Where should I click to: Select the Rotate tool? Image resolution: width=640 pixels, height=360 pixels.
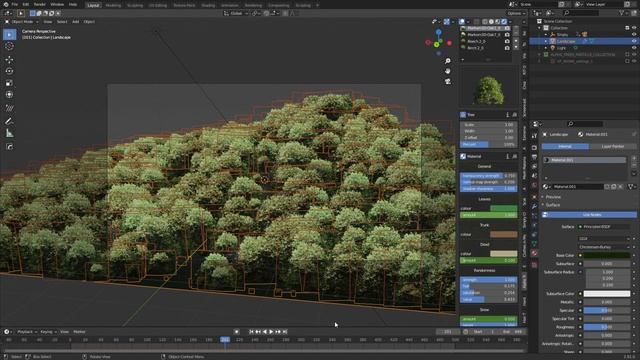click(9, 71)
